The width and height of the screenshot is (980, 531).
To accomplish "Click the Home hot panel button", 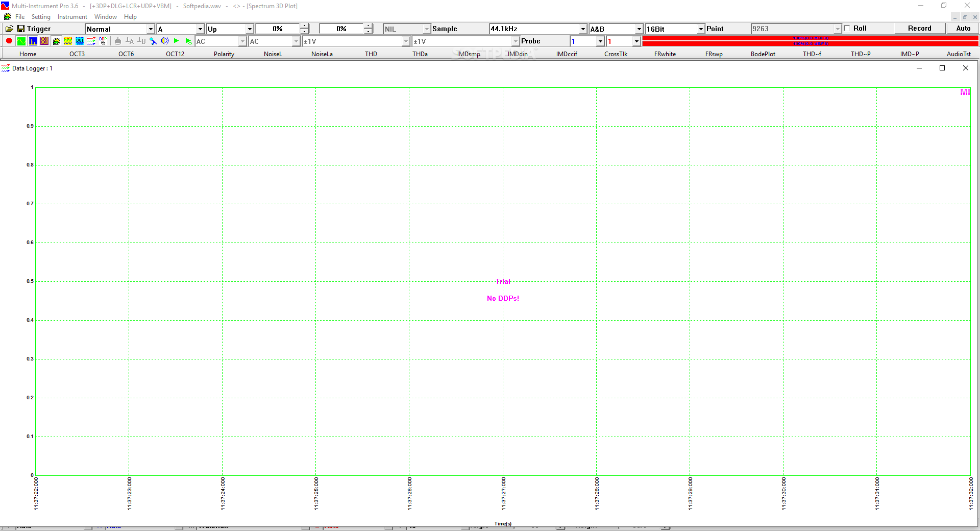I will coord(28,54).
